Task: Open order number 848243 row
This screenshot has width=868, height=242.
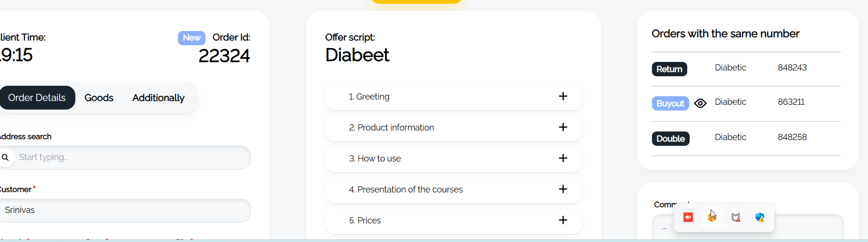Action: point(746,69)
